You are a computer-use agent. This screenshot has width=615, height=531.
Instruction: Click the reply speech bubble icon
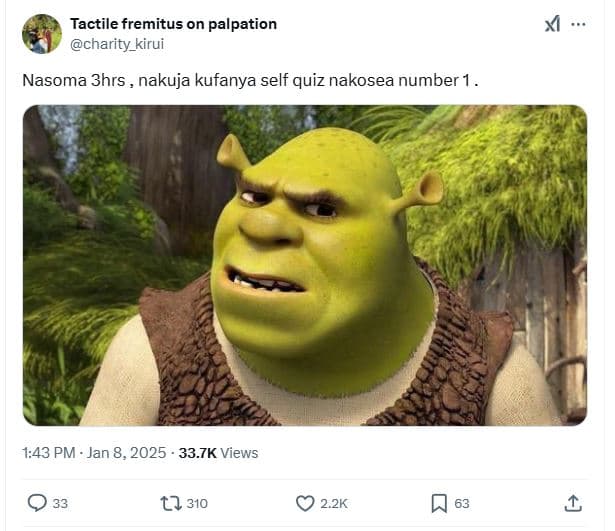[x=37, y=503]
